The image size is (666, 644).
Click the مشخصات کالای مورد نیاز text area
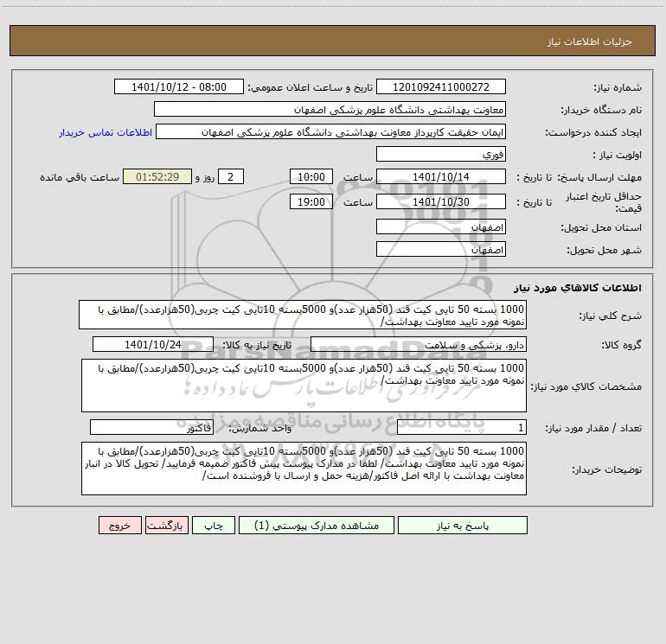[x=304, y=385]
